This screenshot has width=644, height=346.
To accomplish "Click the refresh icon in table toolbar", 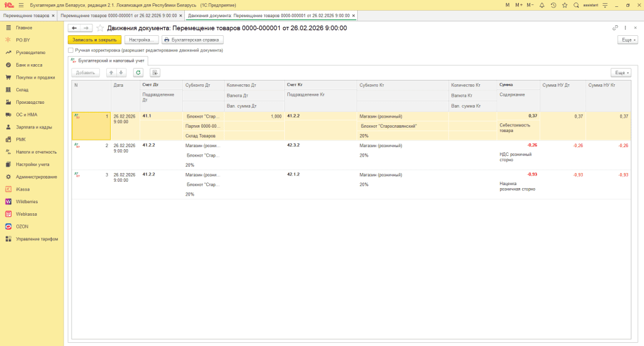I will [x=138, y=72].
